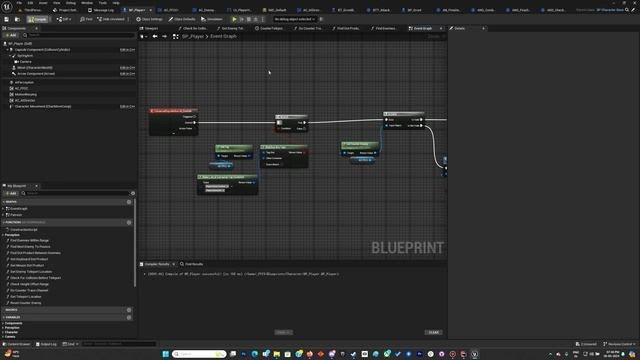
Task: Save the blueprint with the save icon
Action: (x=7, y=19)
